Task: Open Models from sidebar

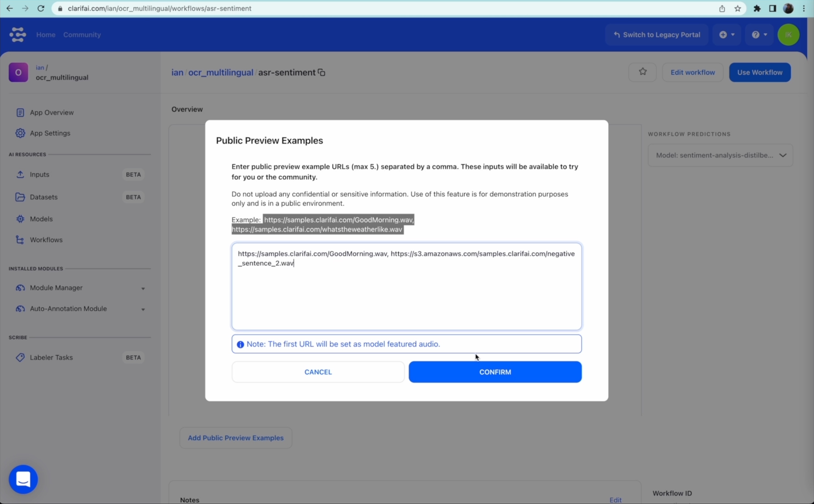Action: (41, 219)
